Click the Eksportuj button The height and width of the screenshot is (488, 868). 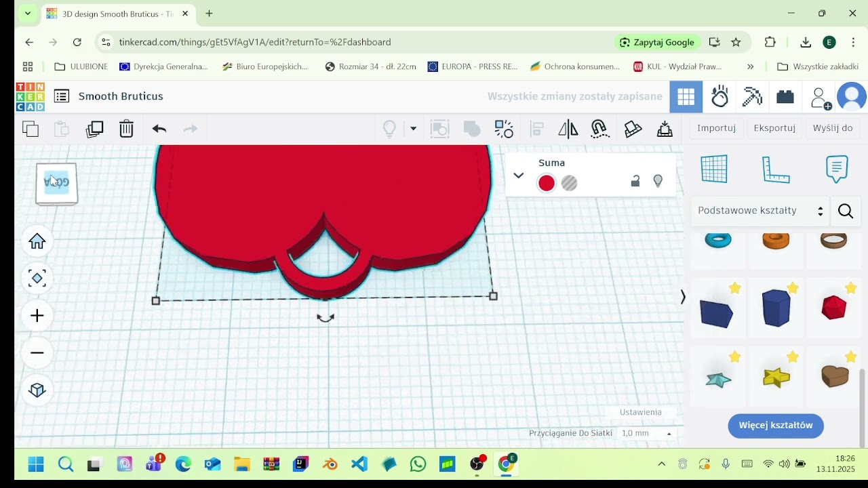tap(774, 128)
